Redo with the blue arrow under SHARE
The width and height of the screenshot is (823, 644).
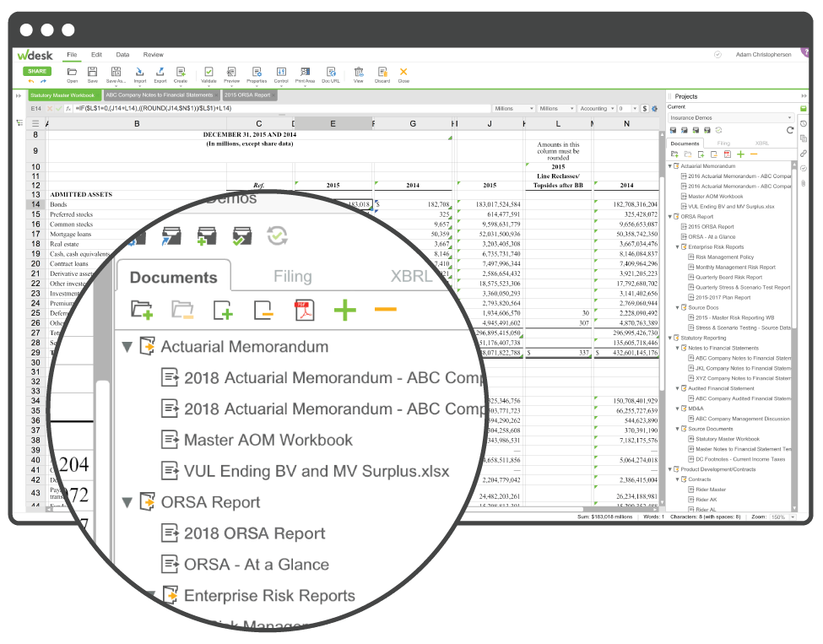click(x=43, y=81)
